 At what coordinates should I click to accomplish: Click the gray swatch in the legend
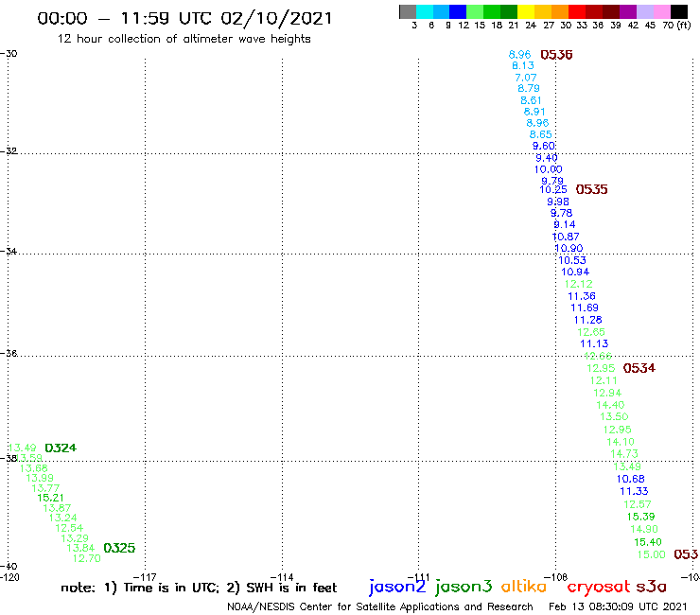point(408,11)
